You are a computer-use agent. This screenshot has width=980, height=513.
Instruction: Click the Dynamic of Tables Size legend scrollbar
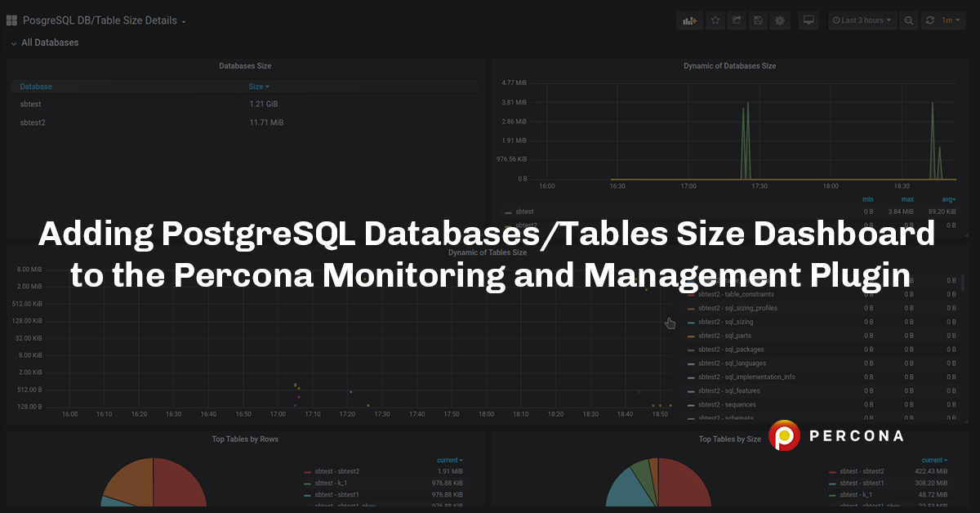963,282
